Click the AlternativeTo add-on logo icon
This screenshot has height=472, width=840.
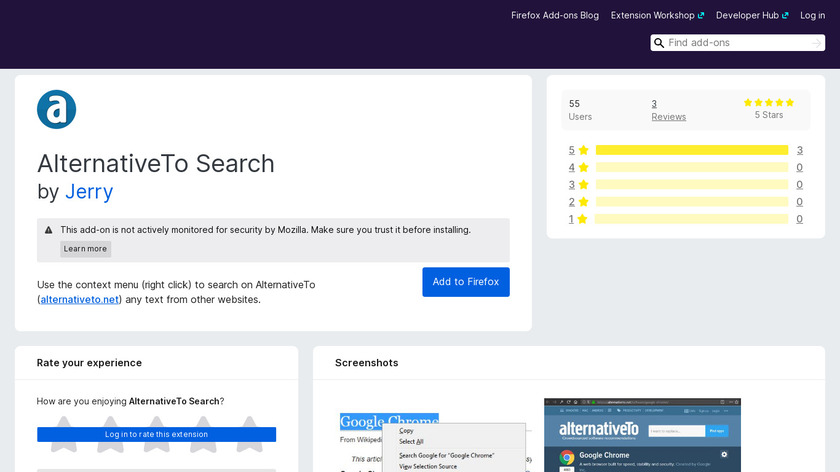pyautogui.click(x=57, y=110)
